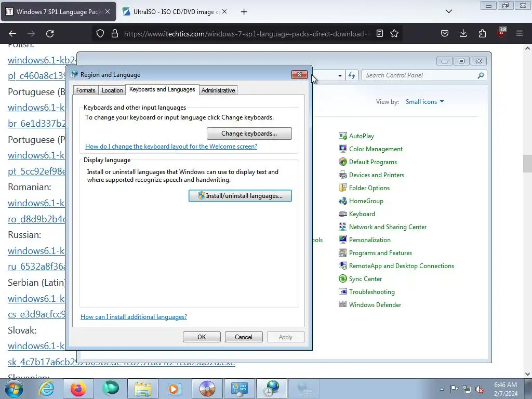Click Search Control Panel field

pos(424,75)
